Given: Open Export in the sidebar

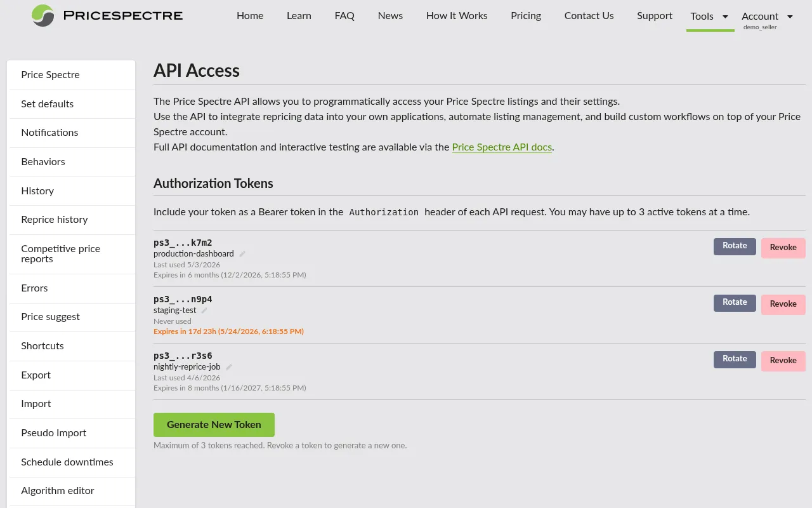Looking at the screenshot, I should pyautogui.click(x=72, y=375).
